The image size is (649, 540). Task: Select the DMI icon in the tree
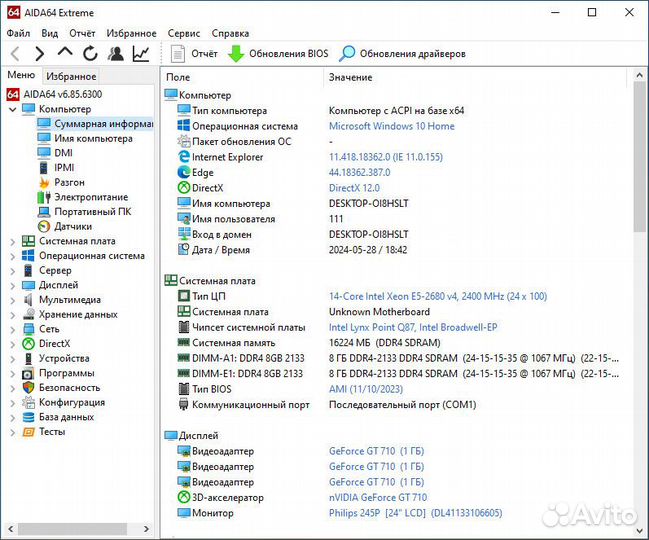tap(44, 153)
